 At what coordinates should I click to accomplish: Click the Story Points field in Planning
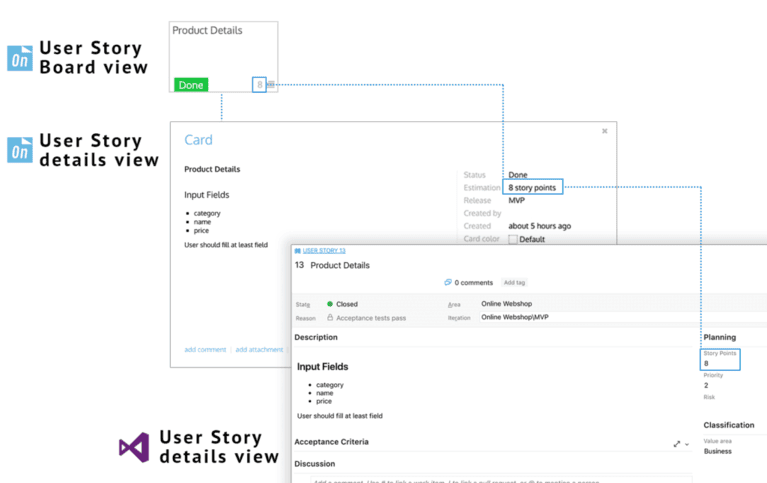click(x=720, y=359)
